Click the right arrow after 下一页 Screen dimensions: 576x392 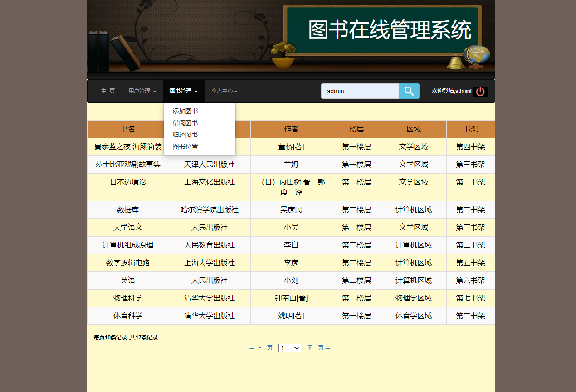[x=328, y=348]
